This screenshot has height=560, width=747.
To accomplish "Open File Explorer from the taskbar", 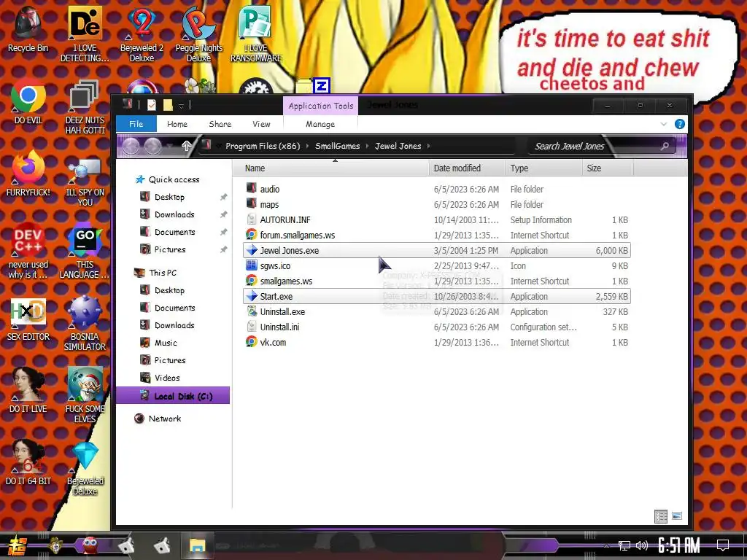I will [x=197, y=545].
